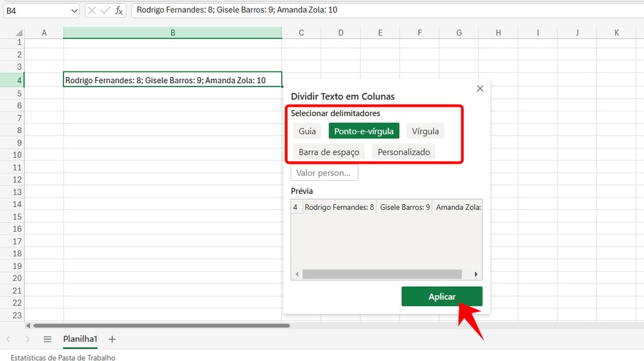The height and width of the screenshot is (361, 644).
Task: Go to previous sheet arrow
Action: pyautogui.click(x=9, y=339)
